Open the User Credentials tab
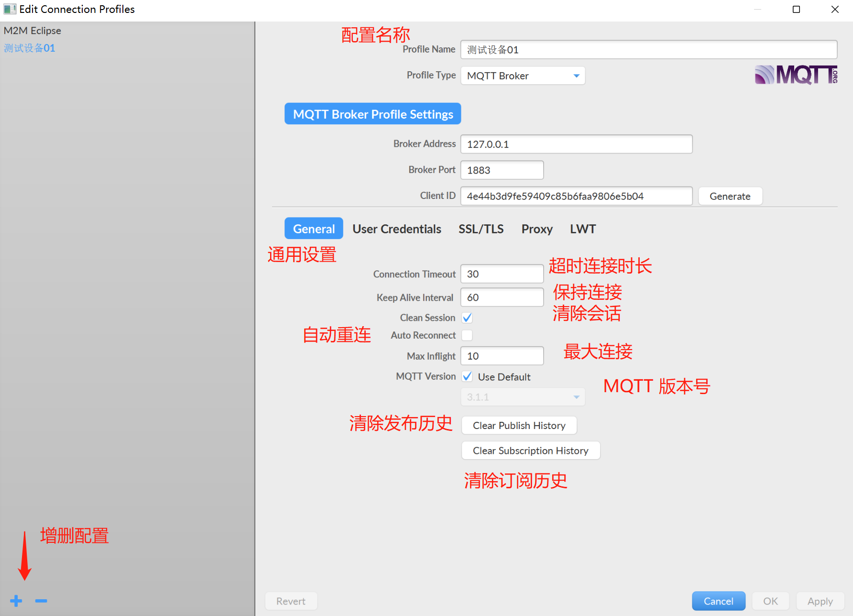 point(397,229)
